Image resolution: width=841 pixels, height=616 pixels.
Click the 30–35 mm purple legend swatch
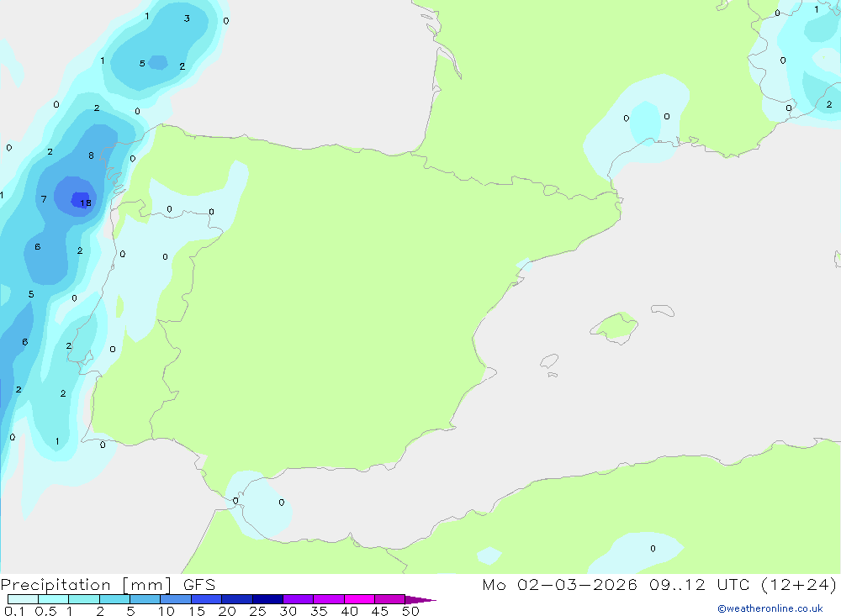point(299,599)
